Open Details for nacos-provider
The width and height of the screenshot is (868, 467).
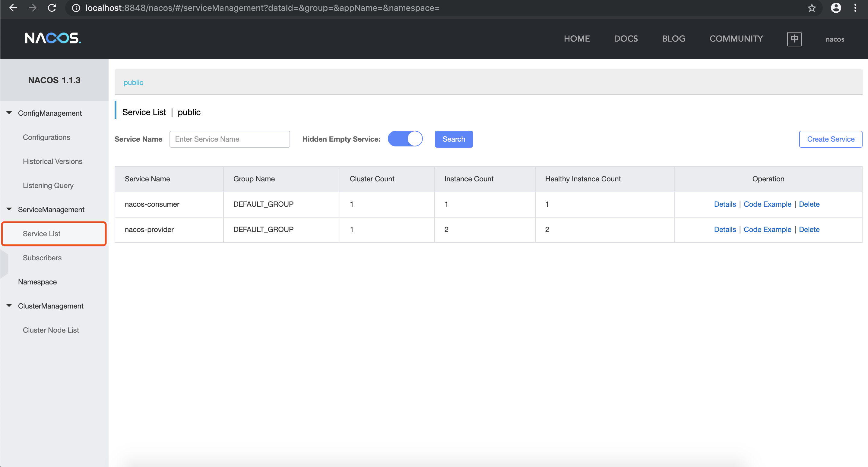coord(725,229)
